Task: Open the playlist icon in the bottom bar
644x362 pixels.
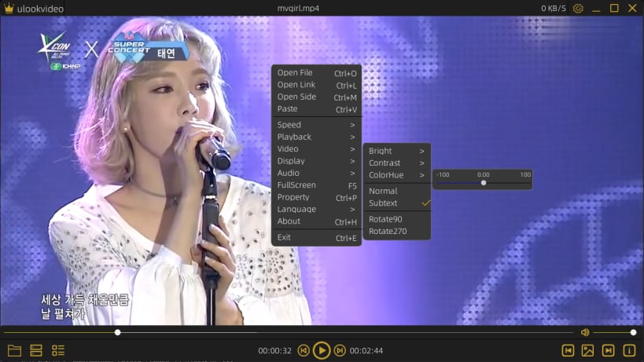Action: (x=58, y=350)
